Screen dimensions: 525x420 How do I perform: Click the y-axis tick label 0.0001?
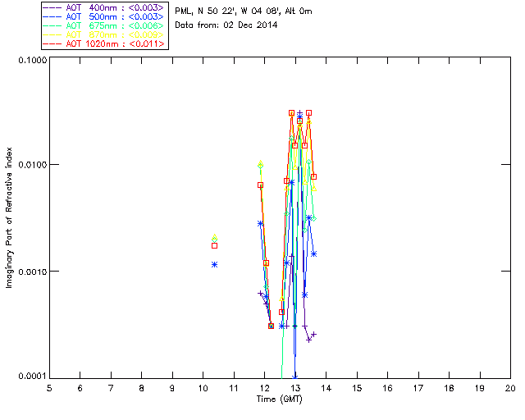[x=33, y=377]
